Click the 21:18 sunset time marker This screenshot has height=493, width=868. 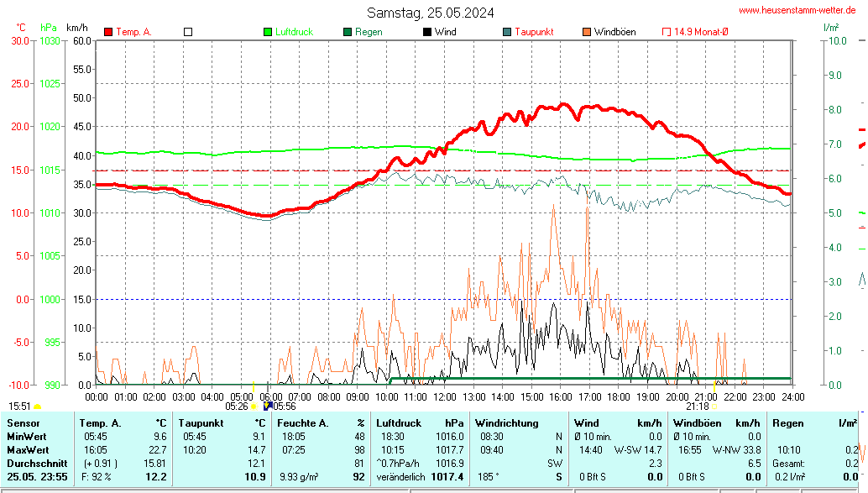(x=697, y=406)
